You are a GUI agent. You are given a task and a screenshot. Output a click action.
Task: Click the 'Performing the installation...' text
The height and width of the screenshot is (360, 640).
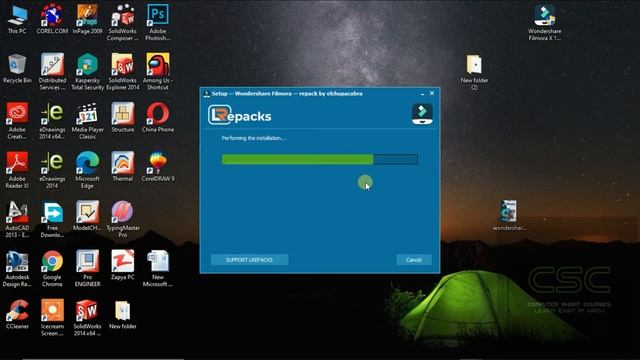click(x=253, y=138)
